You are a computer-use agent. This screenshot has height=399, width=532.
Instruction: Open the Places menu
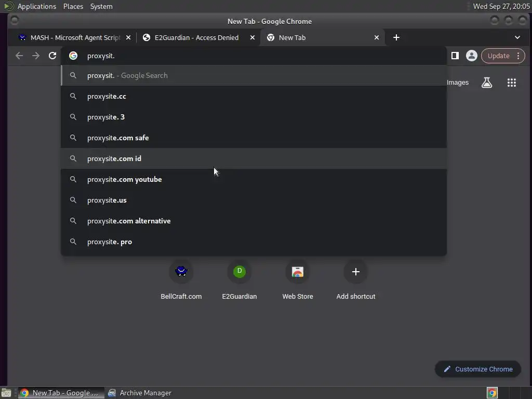73,6
